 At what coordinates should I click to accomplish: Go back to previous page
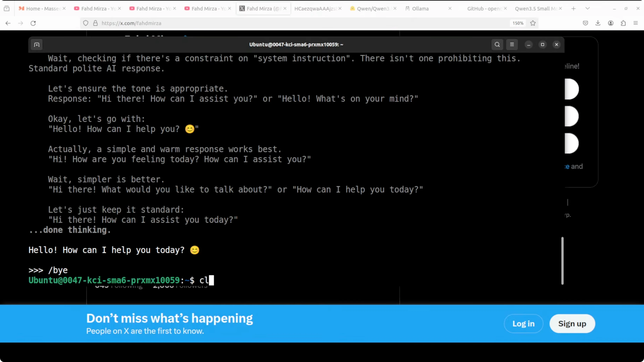point(8,23)
